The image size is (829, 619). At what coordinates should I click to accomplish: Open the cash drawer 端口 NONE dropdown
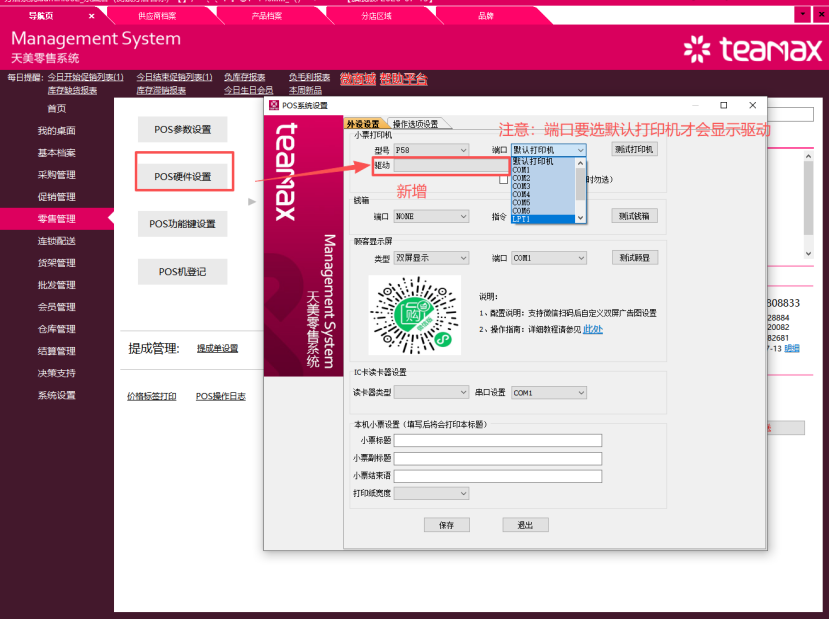point(431,216)
